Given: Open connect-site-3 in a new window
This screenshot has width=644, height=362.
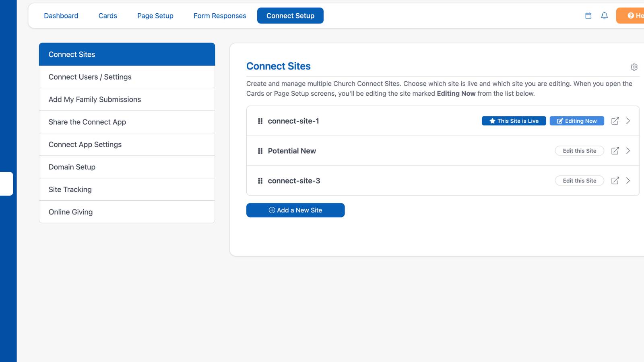Looking at the screenshot, I should (615, 181).
